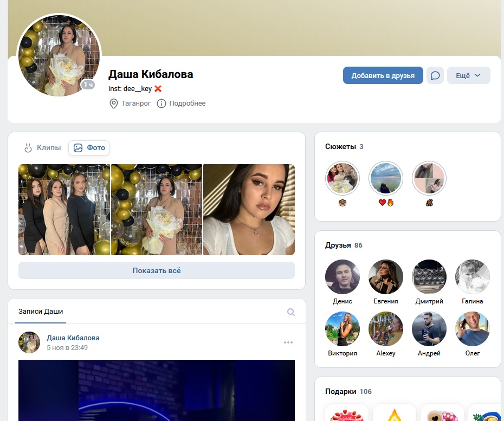
Task: Open friend Денис's avatar
Action: (x=343, y=277)
